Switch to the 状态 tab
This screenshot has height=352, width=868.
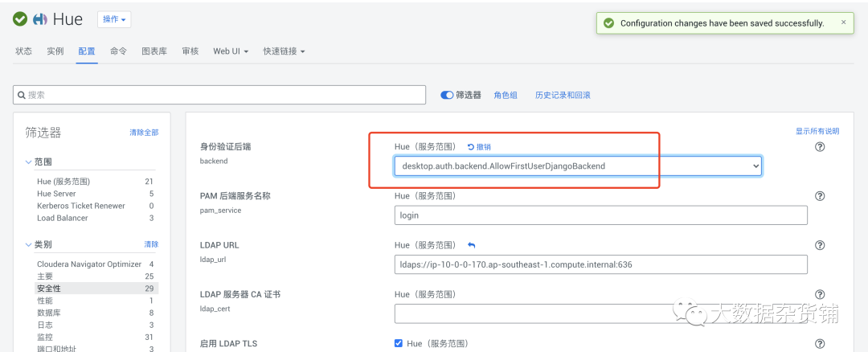(24, 51)
